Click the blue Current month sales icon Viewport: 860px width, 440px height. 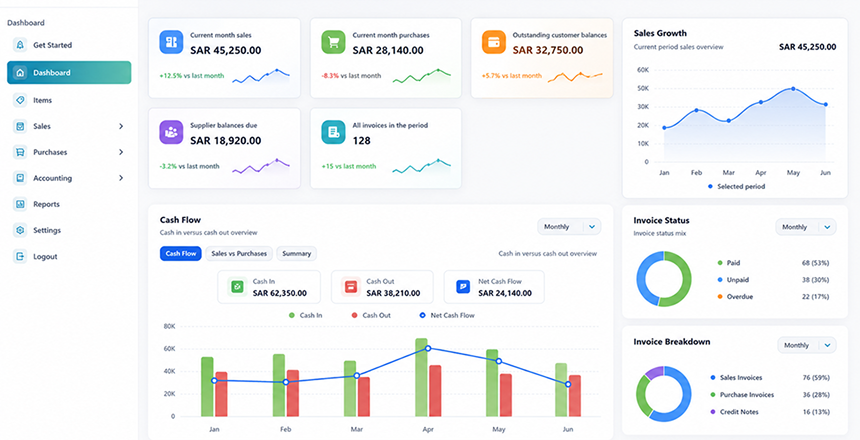[171, 42]
